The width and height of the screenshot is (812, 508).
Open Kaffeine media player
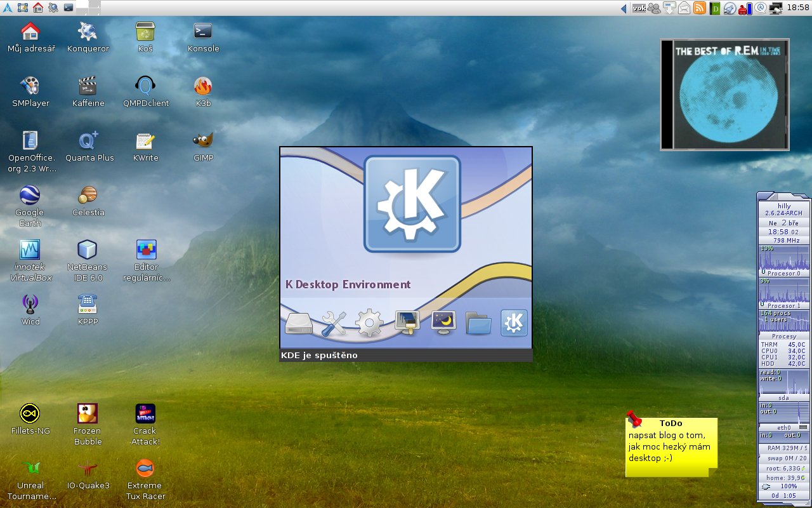pos(88,91)
